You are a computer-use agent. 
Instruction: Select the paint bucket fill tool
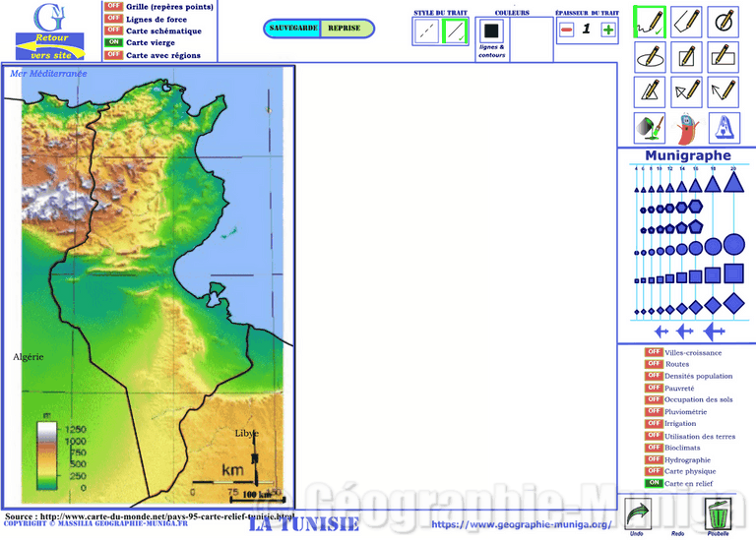point(650,128)
